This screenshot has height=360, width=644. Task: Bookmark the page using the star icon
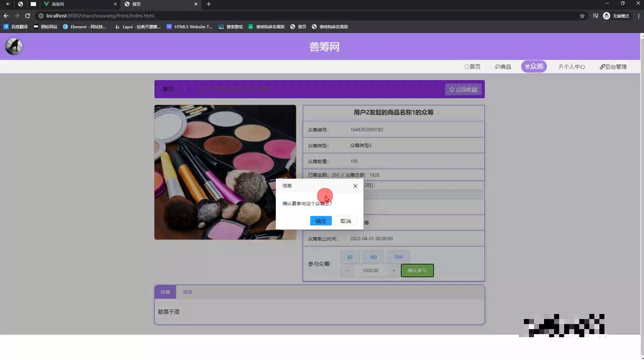click(x=583, y=16)
